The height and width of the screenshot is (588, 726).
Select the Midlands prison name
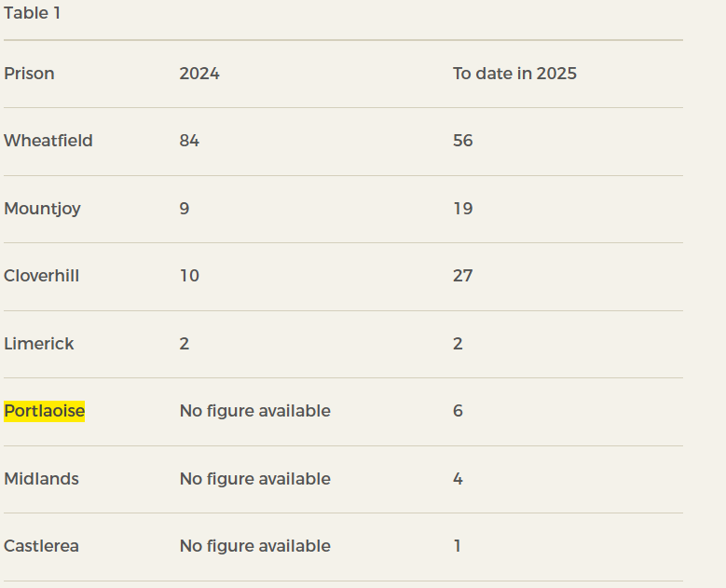(41, 479)
